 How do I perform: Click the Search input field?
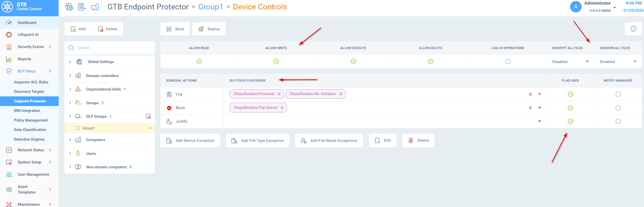(x=110, y=48)
